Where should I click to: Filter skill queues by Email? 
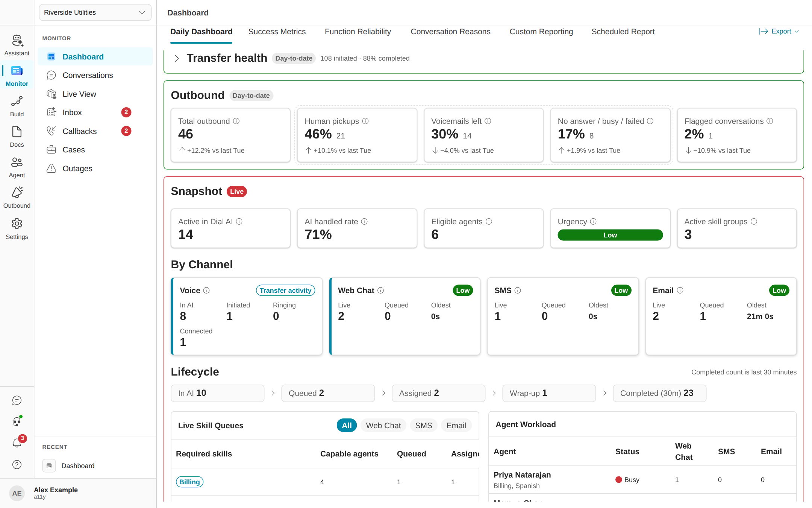coord(456,426)
